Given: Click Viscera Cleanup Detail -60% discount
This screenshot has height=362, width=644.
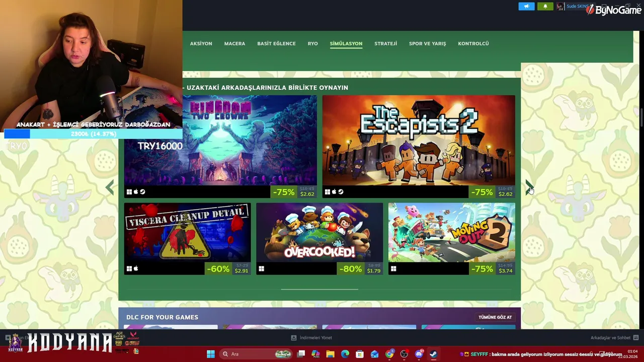Looking at the screenshot, I should (x=218, y=269).
